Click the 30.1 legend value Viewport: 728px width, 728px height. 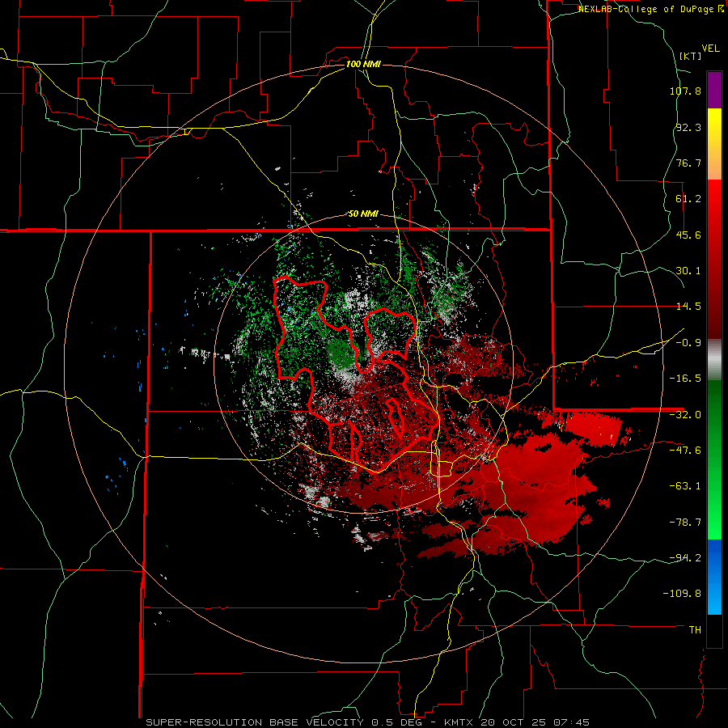688,271
